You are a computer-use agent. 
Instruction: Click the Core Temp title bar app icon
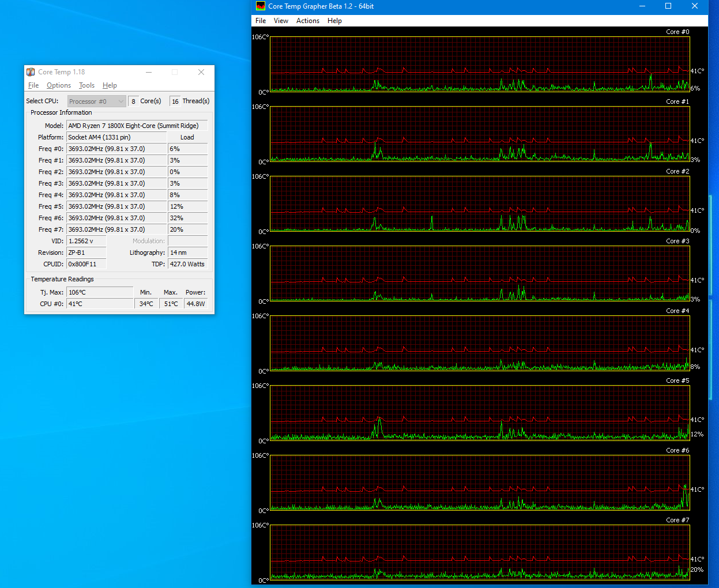[31, 72]
